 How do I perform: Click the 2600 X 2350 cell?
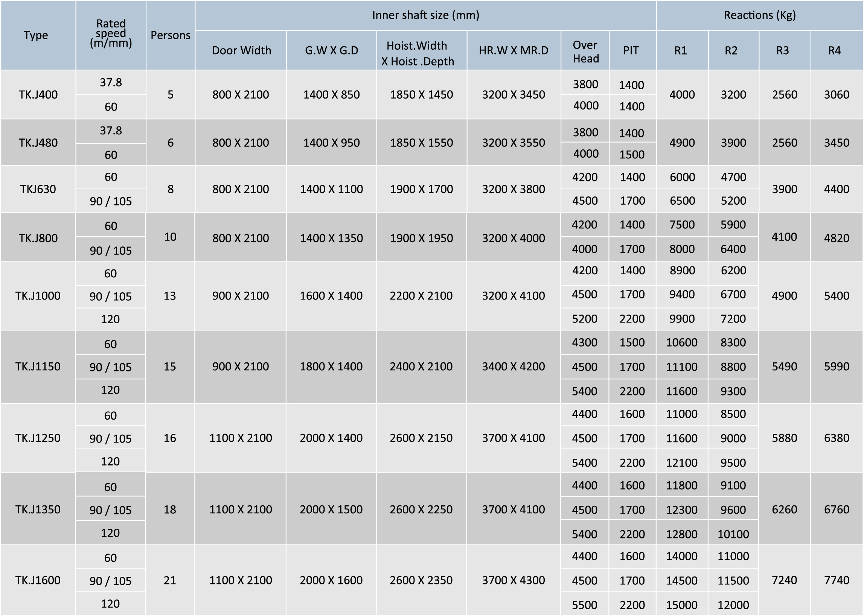tap(421, 580)
